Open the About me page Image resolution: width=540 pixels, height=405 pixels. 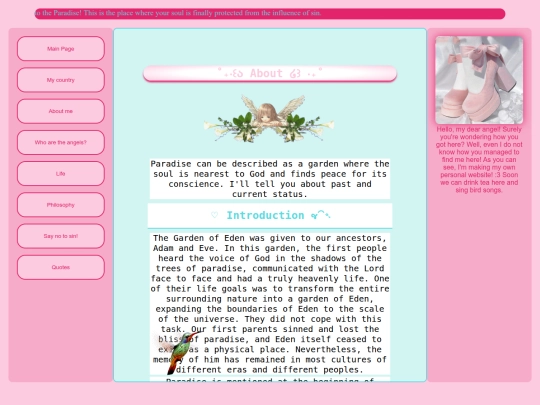click(x=61, y=111)
